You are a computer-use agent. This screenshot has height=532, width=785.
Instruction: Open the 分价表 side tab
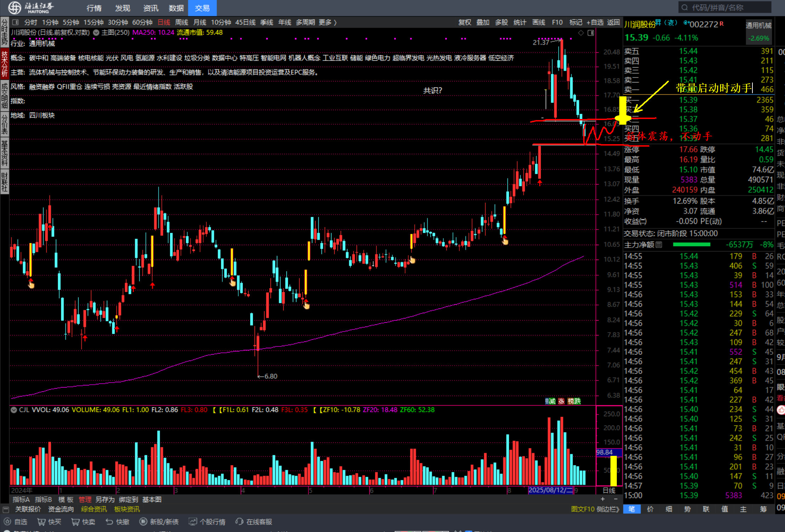[x=4, y=124]
